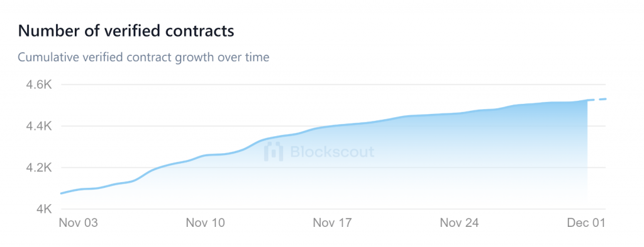Select the 4.2K y-axis label
Screen dimensions: 644x247
[x=38, y=168]
